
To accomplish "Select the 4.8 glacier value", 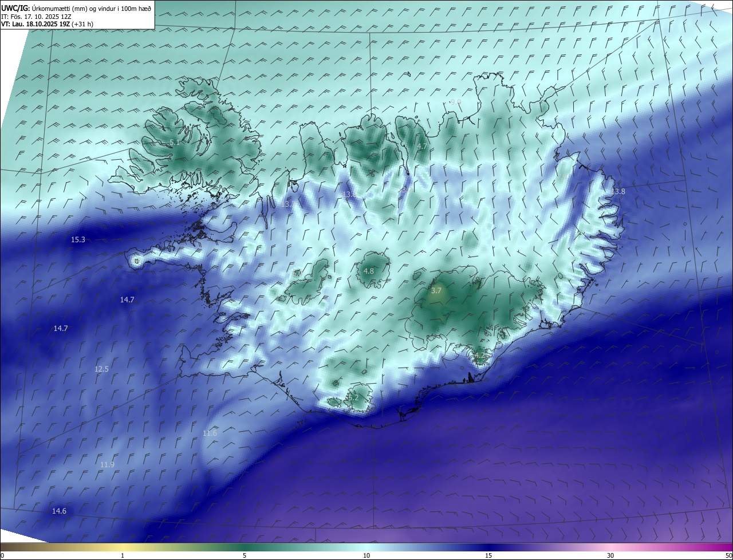I will click(x=369, y=271).
